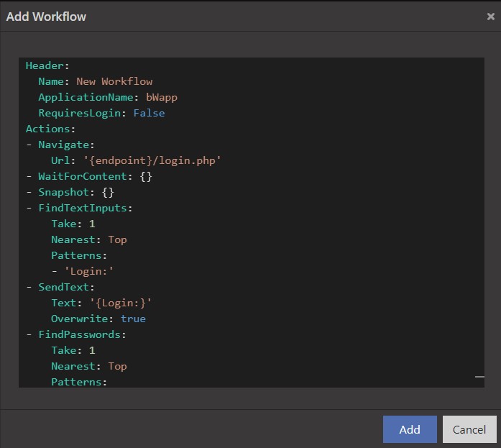The height and width of the screenshot is (448, 501).
Task: Click the '{endpoint}/login.php' URL value
Action: click(x=152, y=161)
